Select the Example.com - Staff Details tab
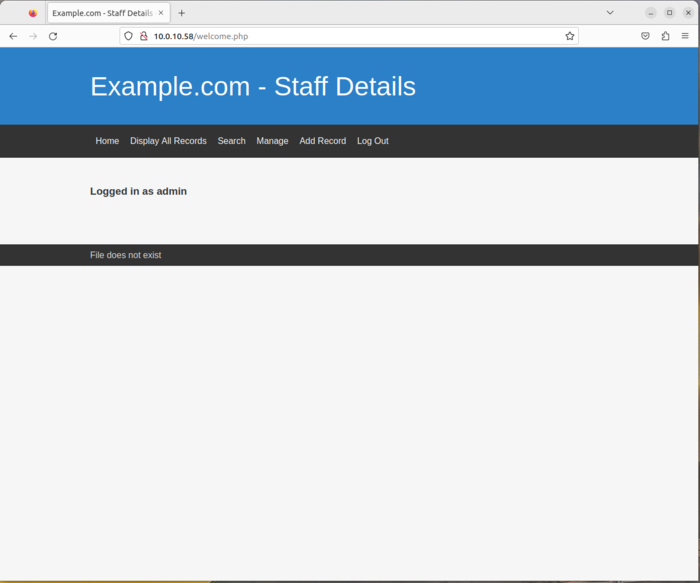 (x=101, y=13)
